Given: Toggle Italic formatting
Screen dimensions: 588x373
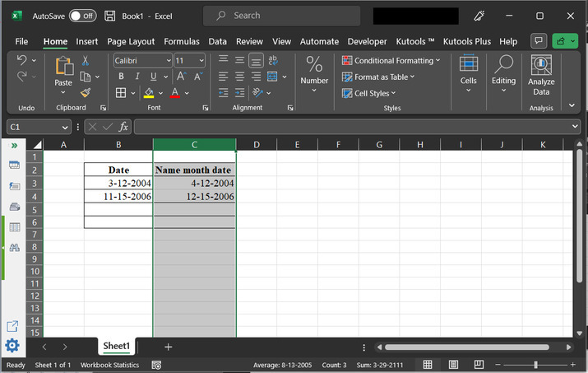Looking at the screenshot, I should pos(136,77).
